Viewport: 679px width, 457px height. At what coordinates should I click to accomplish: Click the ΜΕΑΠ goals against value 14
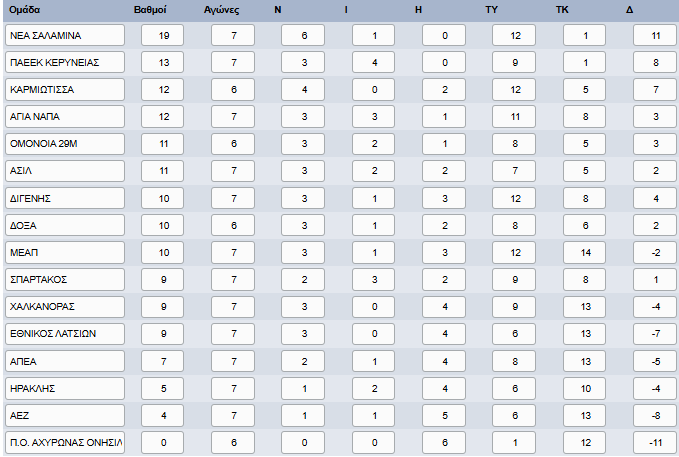point(584,251)
